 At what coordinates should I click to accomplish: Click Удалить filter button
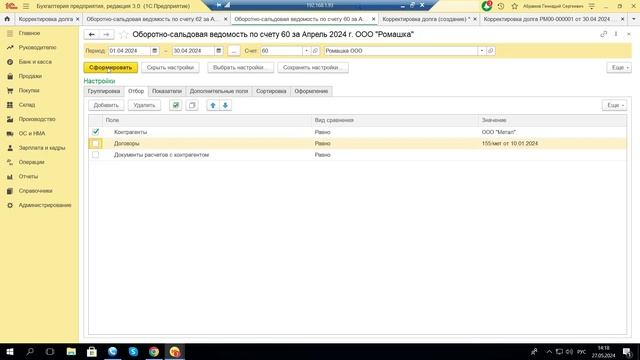tap(144, 105)
